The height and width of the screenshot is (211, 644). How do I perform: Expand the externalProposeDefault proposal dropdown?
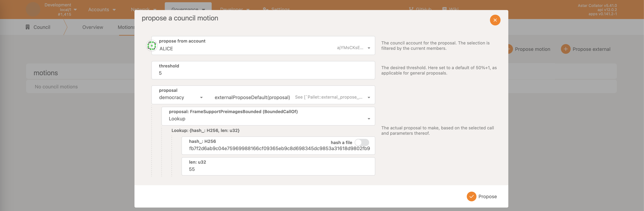(369, 97)
